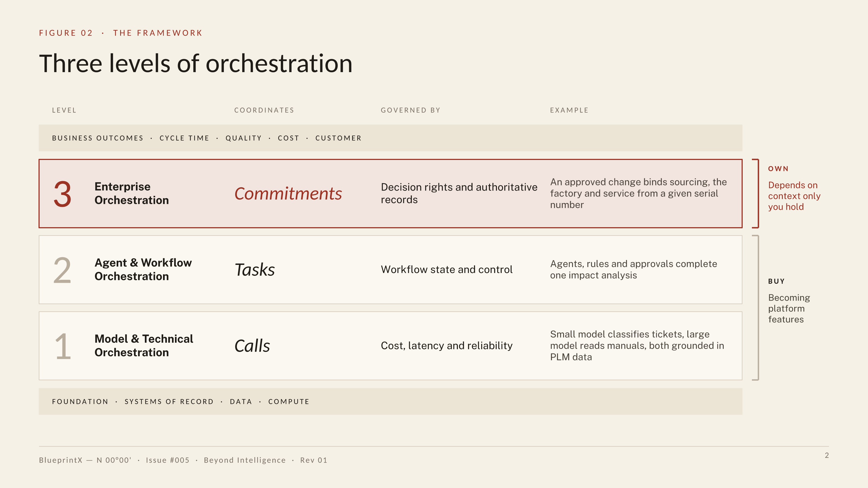Viewport: 868px width, 488px height.
Task: Select the 'LEVEL' column header
Action: click(64, 110)
